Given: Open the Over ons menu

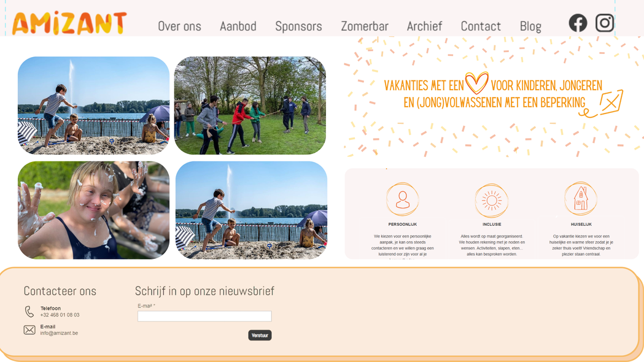Looking at the screenshot, I should coord(179,26).
